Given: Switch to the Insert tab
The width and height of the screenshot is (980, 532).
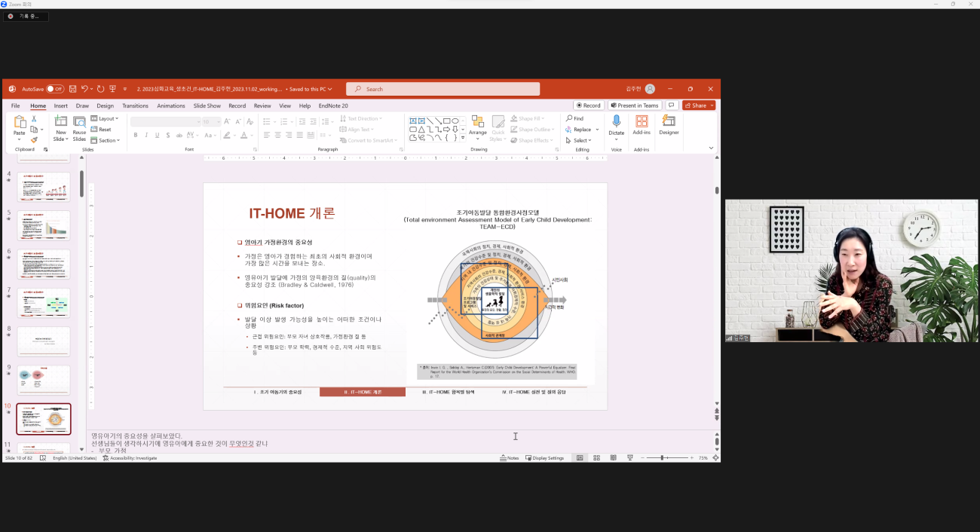Looking at the screenshot, I should [x=60, y=105].
